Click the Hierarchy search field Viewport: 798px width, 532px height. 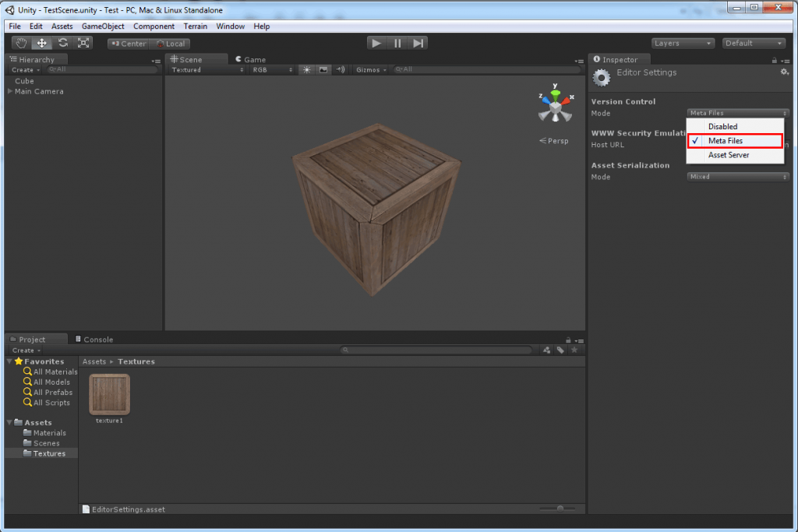(102, 69)
